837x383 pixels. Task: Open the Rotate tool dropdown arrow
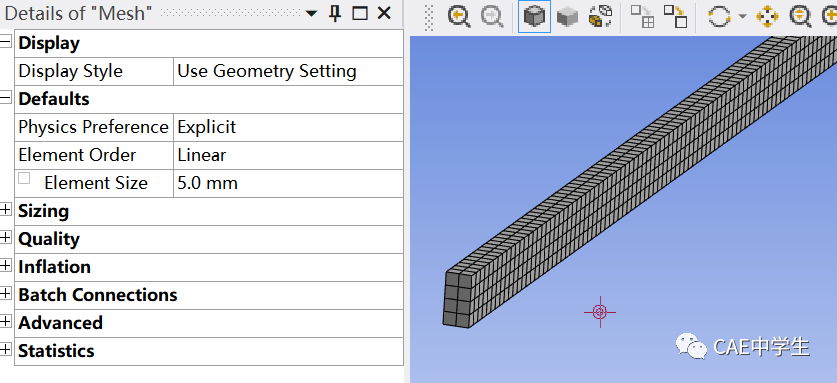743,17
